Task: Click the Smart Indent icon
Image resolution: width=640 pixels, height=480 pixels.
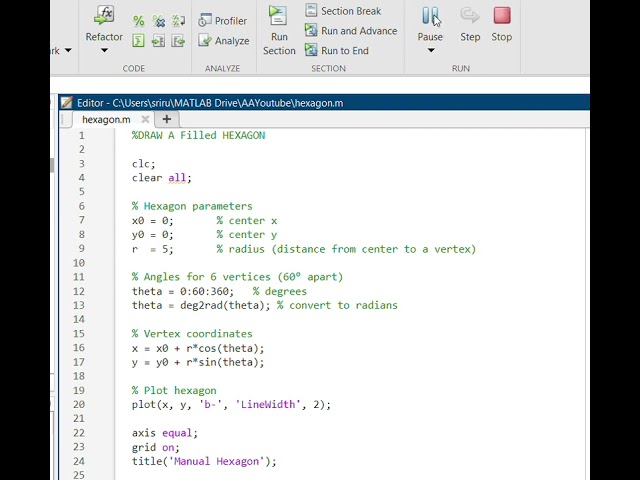Action: pyautogui.click(x=138, y=40)
